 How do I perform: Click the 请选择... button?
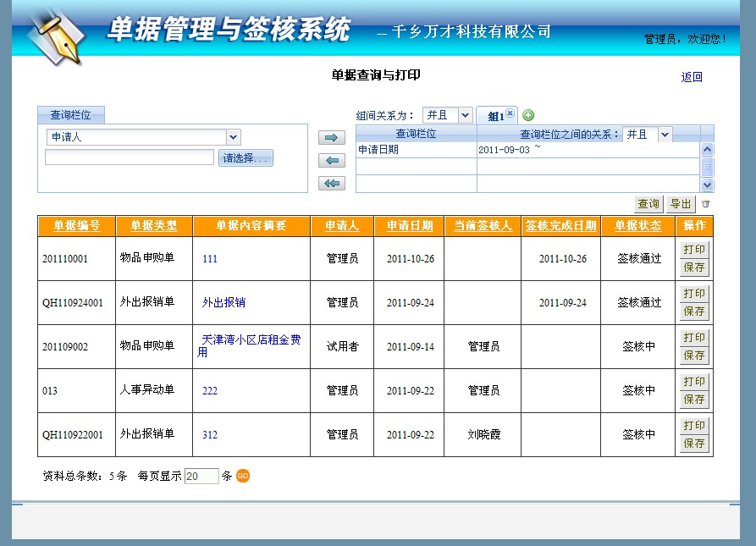click(246, 158)
